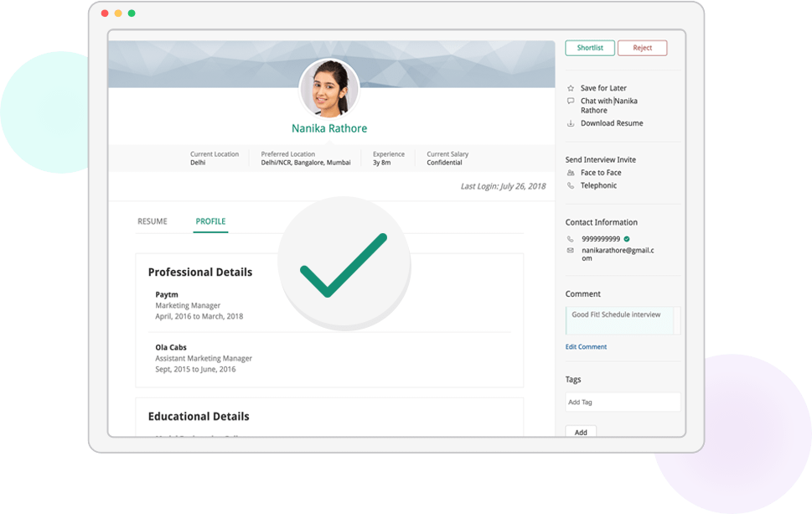812x514 pixels.
Task: Click the Add button under Tags
Action: pyautogui.click(x=581, y=433)
